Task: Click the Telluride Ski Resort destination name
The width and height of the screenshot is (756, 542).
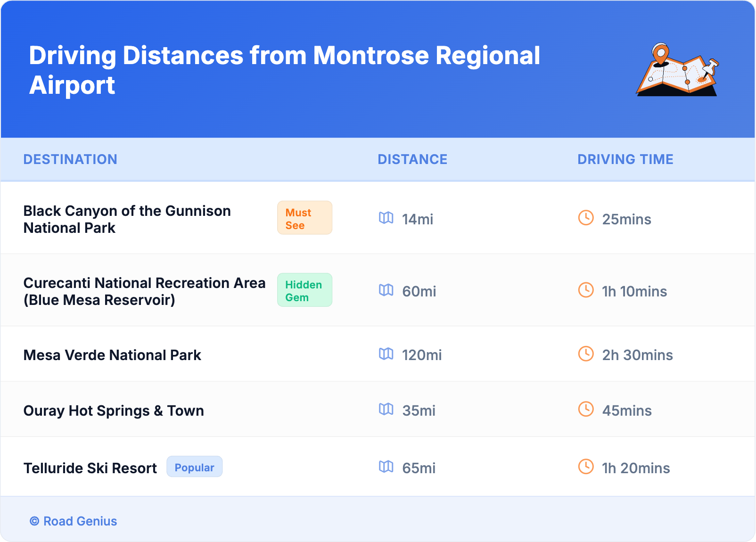Action: pos(90,468)
